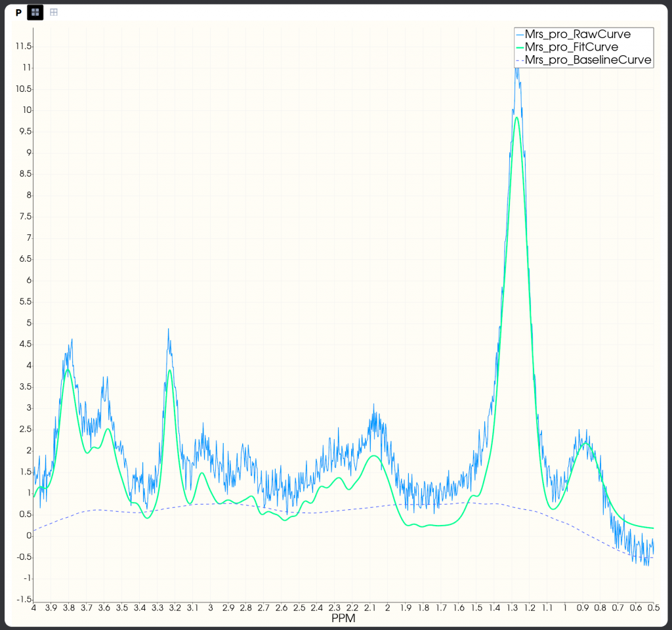
Task: Click the 3.2 tick label on the x-axis
Action: point(175,608)
